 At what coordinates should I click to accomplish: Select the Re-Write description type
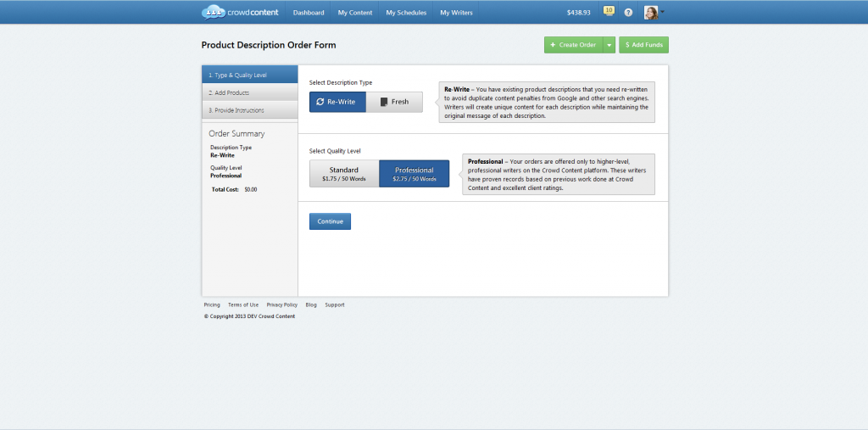pyautogui.click(x=337, y=102)
